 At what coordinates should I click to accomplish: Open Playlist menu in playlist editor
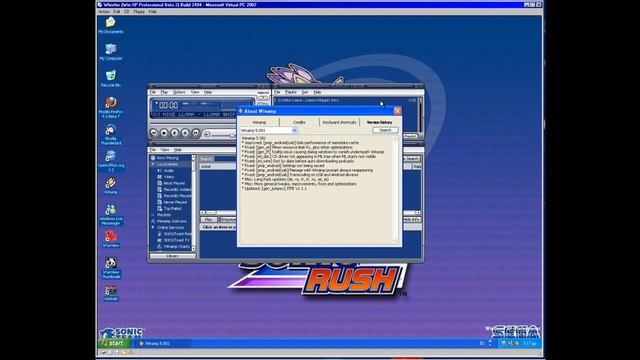(x=291, y=92)
